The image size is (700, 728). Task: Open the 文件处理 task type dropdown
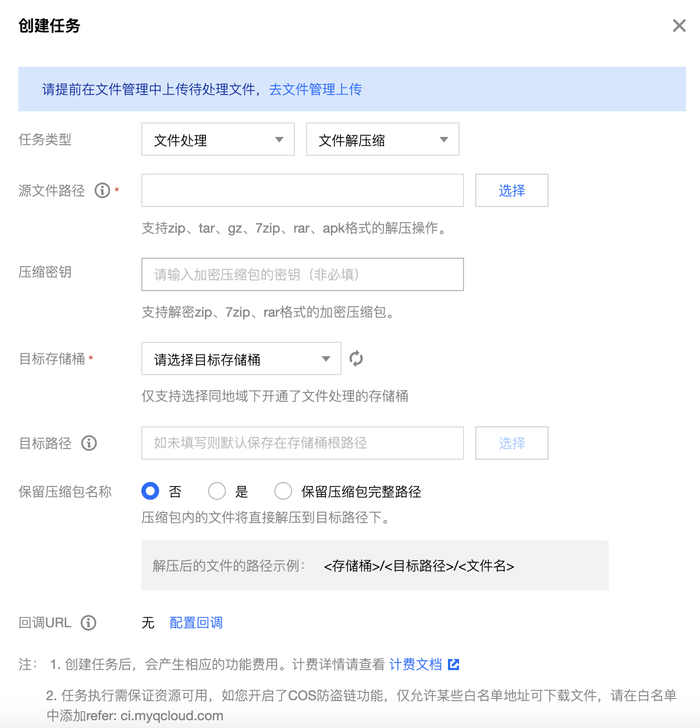pos(218,139)
